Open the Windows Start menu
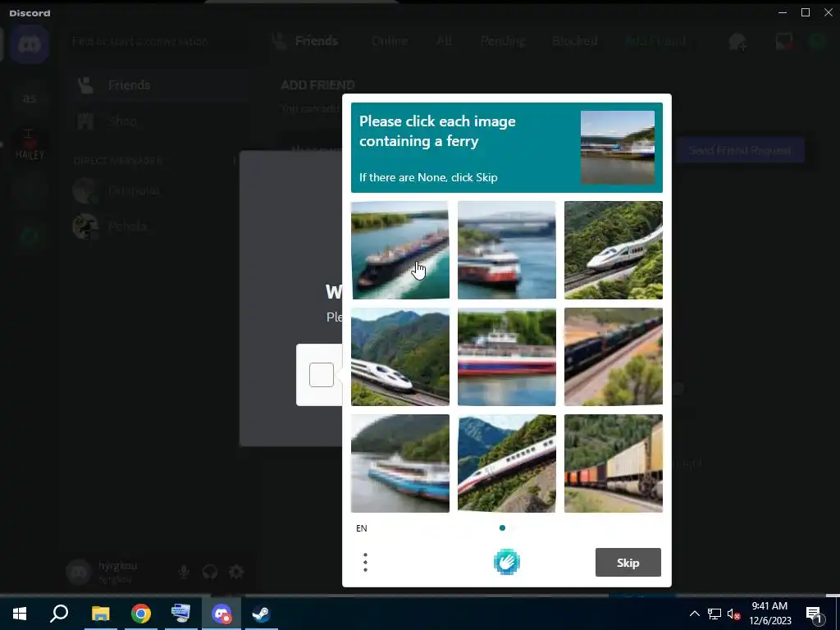 click(x=20, y=614)
